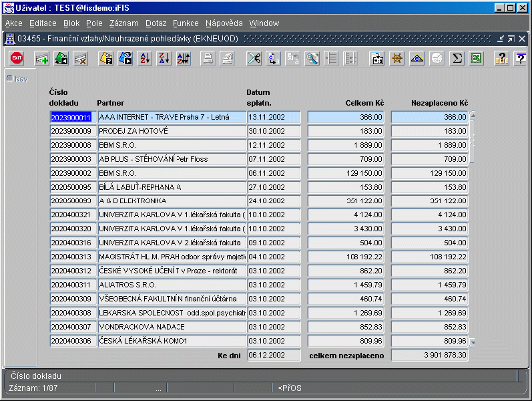
Task: Click partner ČESKÁ LÉKAŘSKÁ KOMO1
Action: [172, 341]
